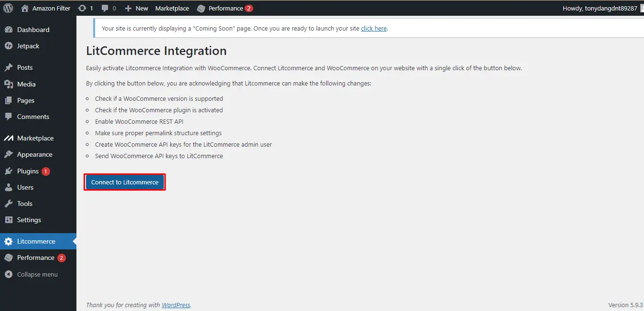Viewport: 644px width, 311px height.
Task: Click the Plugins plug icon
Action: (9, 171)
